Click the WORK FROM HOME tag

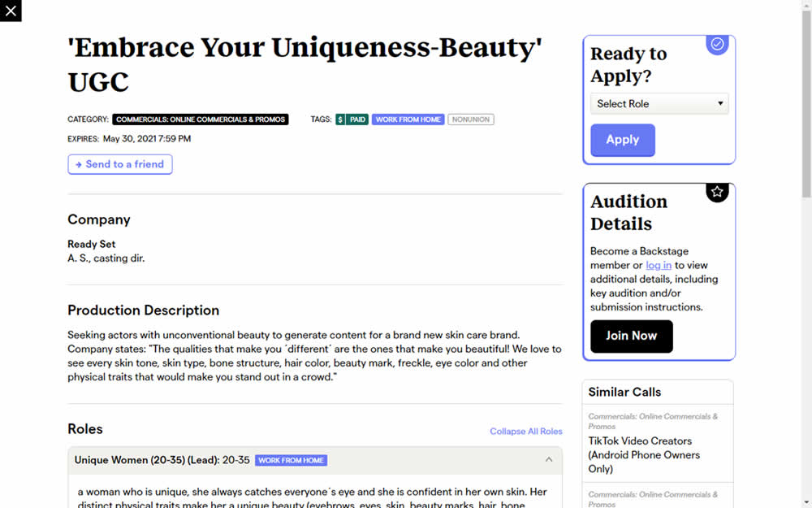pos(408,119)
